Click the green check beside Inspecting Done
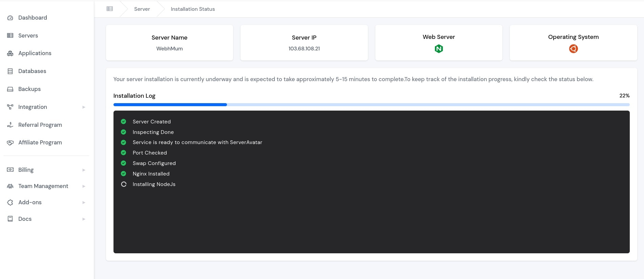644x279 pixels. 124,132
